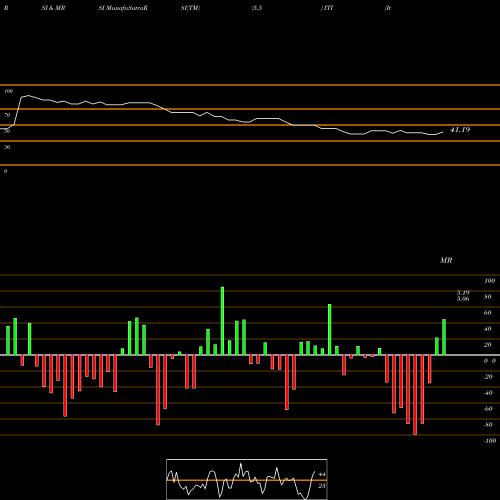Viewport: 500px width, 500px height.
Task: Click the ') ITI' symbol text
Action: 327,8
